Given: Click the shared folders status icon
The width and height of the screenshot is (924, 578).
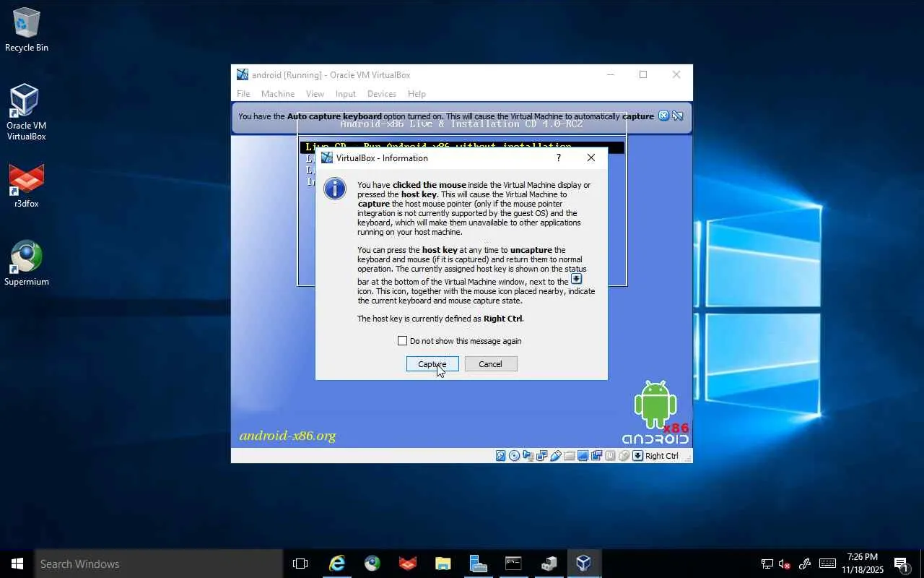Looking at the screenshot, I should (x=570, y=456).
